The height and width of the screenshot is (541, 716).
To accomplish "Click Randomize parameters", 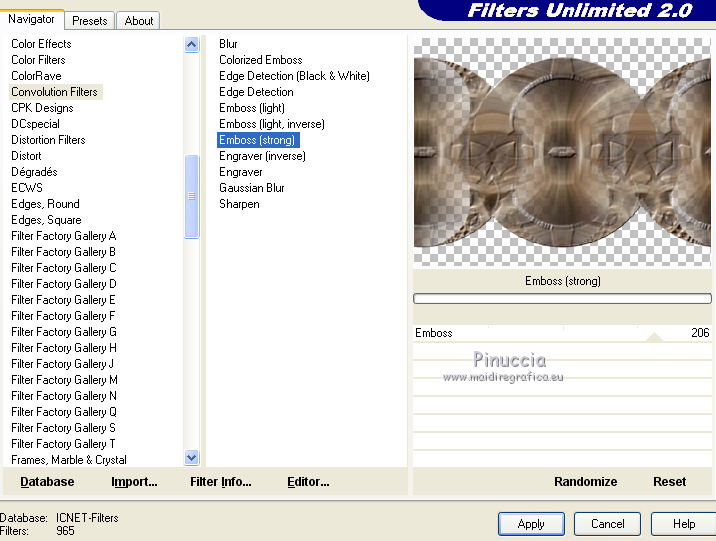I will click(x=585, y=482).
